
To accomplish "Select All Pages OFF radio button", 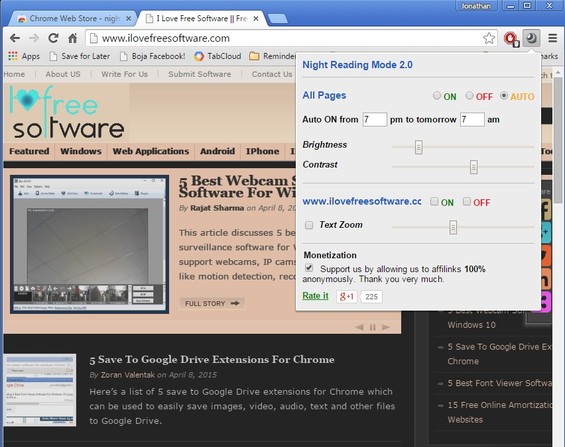I will (x=469, y=95).
